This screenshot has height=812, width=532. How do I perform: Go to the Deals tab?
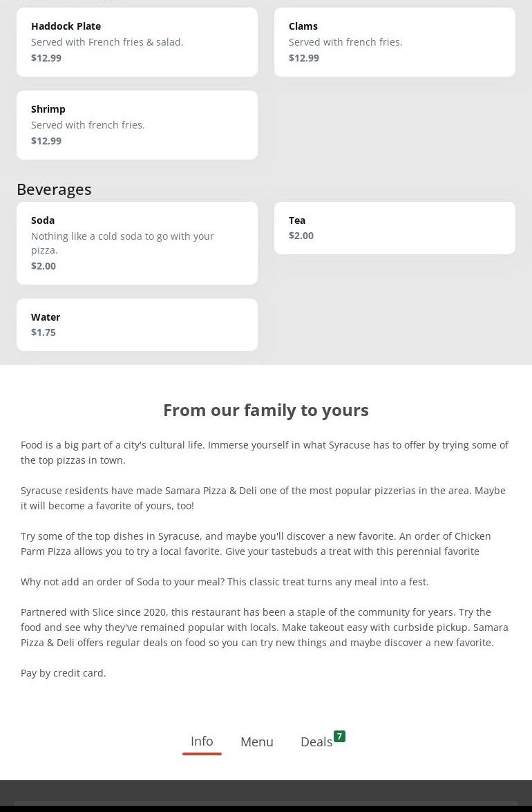point(316,742)
